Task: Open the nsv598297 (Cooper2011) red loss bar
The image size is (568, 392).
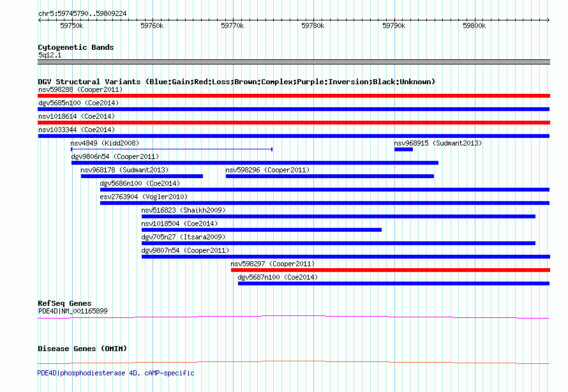Action: 391,270
